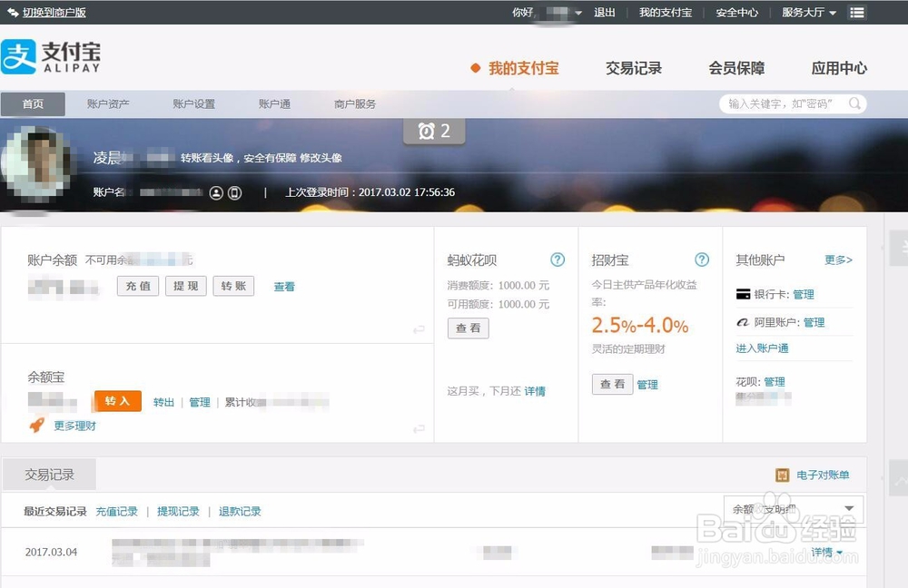Viewport: 908px width, 588px height.
Task: Click the 2.5%-4.0% yield rate text
Action: click(x=640, y=325)
